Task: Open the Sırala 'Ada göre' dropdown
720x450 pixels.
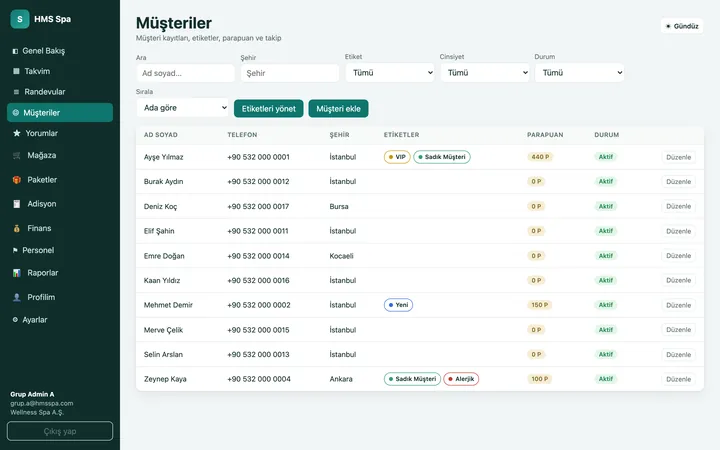Action: tap(182, 108)
